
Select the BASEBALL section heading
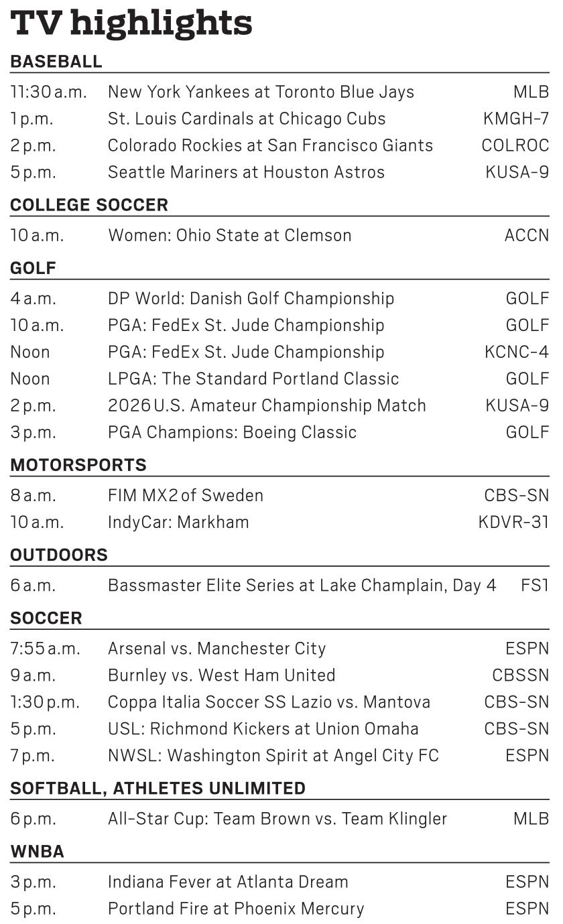pyautogui.click(x=56, y=62)
